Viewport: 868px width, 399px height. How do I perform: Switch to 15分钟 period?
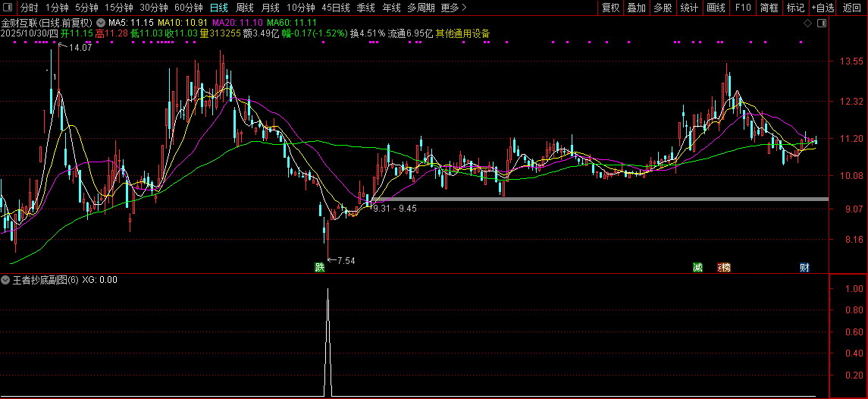[x=118, y=8]
